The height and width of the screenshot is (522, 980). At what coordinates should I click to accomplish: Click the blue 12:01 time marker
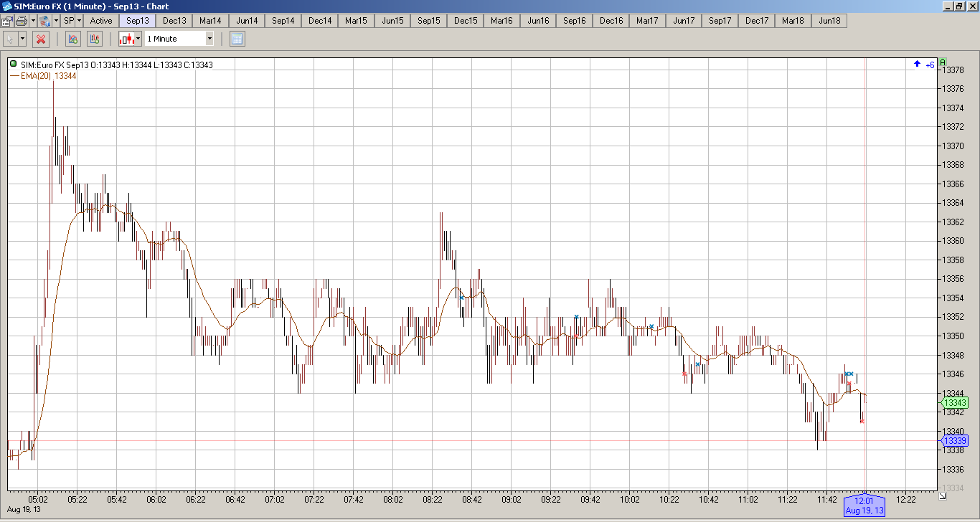[x=864, y=506]
